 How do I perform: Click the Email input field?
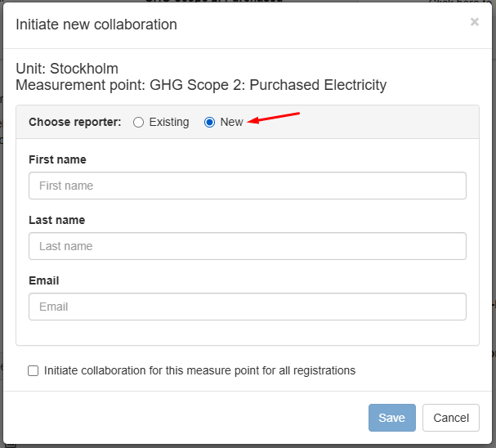click(x=247, y=307)
